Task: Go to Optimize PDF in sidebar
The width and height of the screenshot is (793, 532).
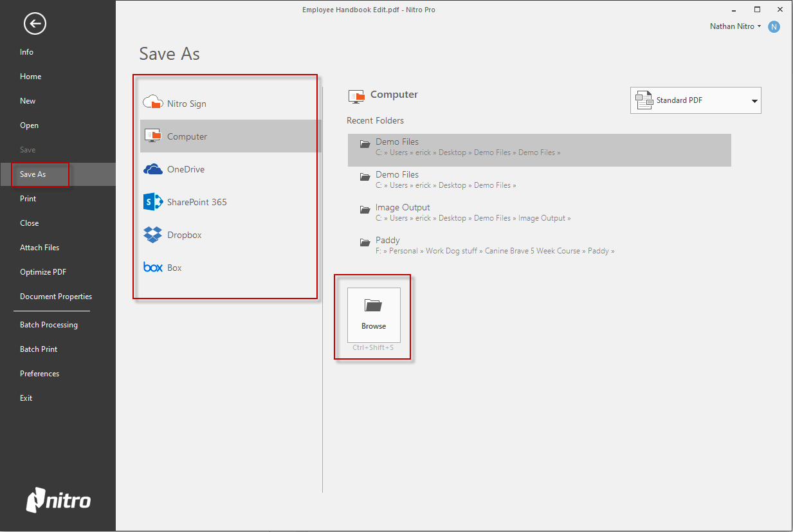Action: [43, 272]
